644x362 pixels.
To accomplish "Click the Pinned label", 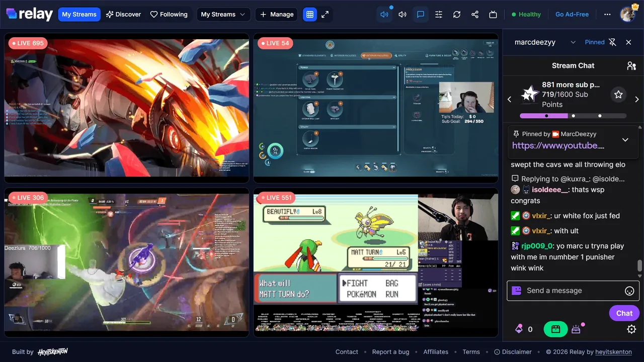I will pyautogui.click(x=595, y=42).
